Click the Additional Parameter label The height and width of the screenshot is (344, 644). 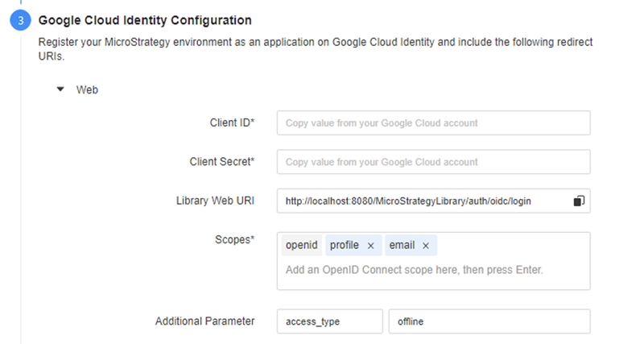click(x=204, y=321)
